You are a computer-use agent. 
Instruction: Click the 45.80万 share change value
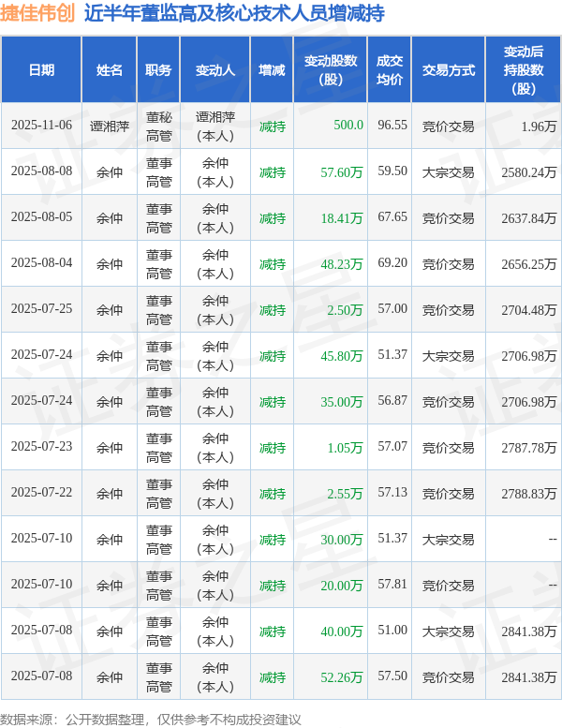(x=342, y=356)
